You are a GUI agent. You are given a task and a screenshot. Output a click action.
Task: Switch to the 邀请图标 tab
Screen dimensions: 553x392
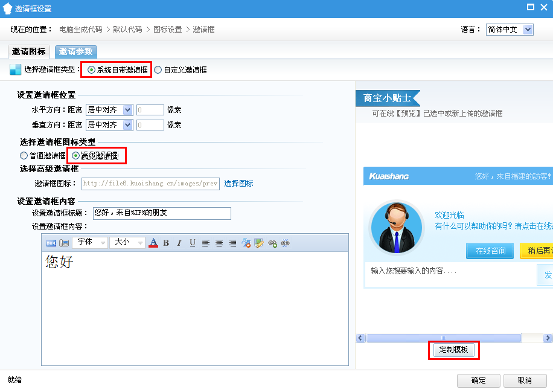(x=28, y=51)
